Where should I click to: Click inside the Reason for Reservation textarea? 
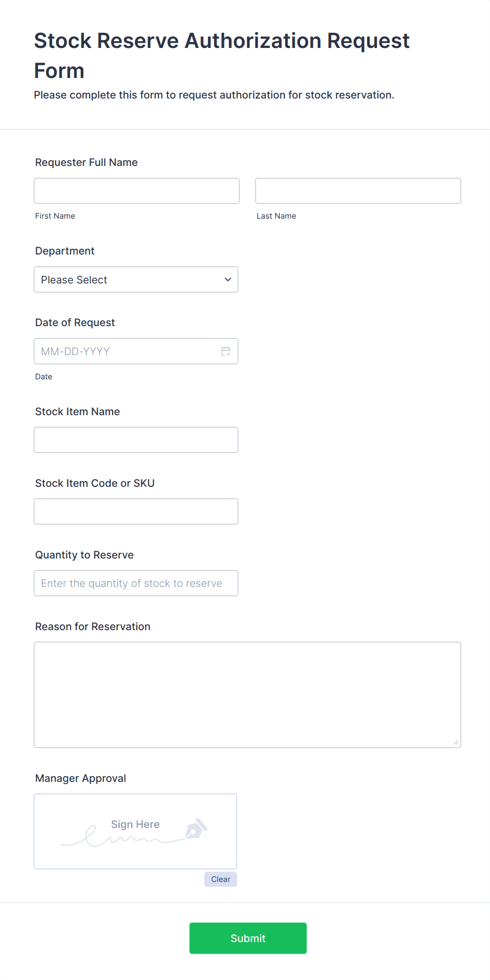click(x=247, y=694)
